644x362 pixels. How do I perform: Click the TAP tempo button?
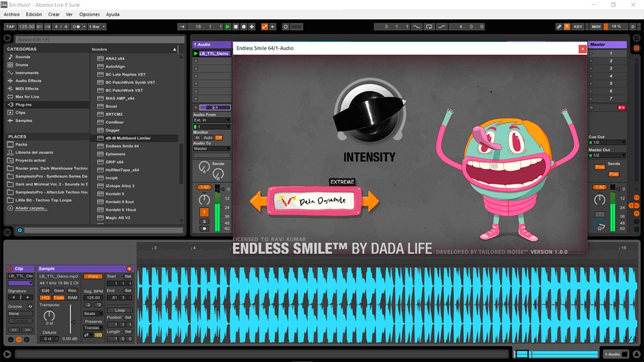(10, 26)
